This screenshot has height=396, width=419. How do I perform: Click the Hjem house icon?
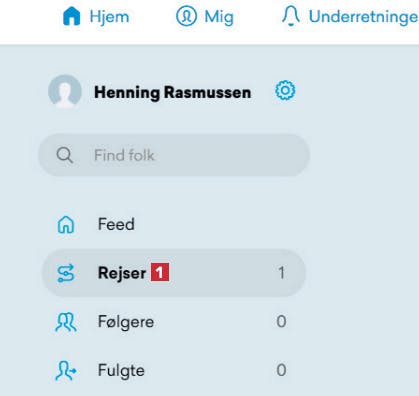pos(71,16)
